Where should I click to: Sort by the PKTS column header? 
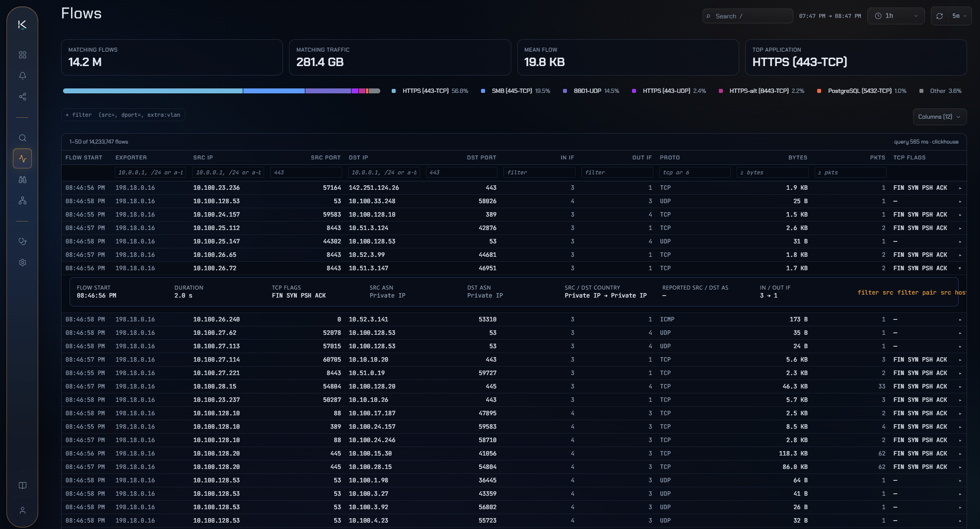pyautogui.click(x=878, y=157)
